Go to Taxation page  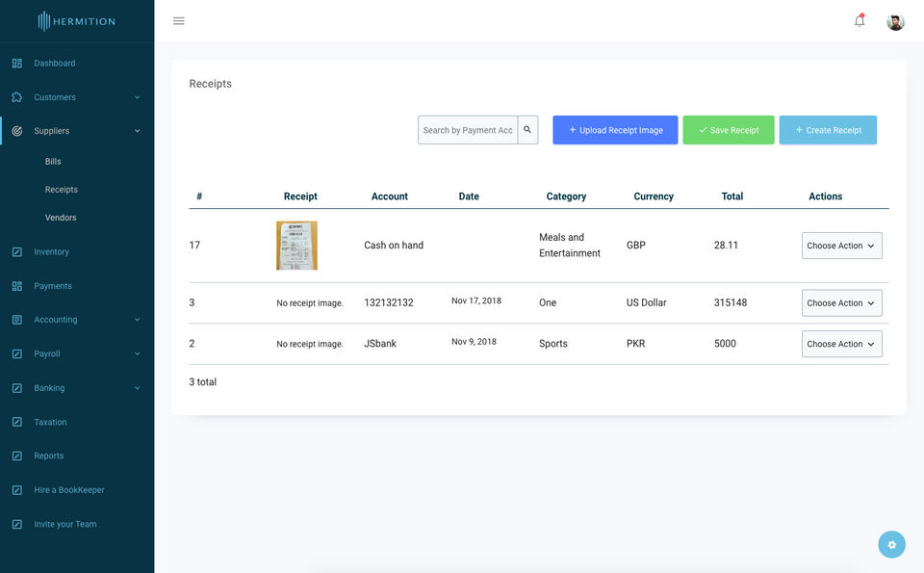[x=50, y=422]
